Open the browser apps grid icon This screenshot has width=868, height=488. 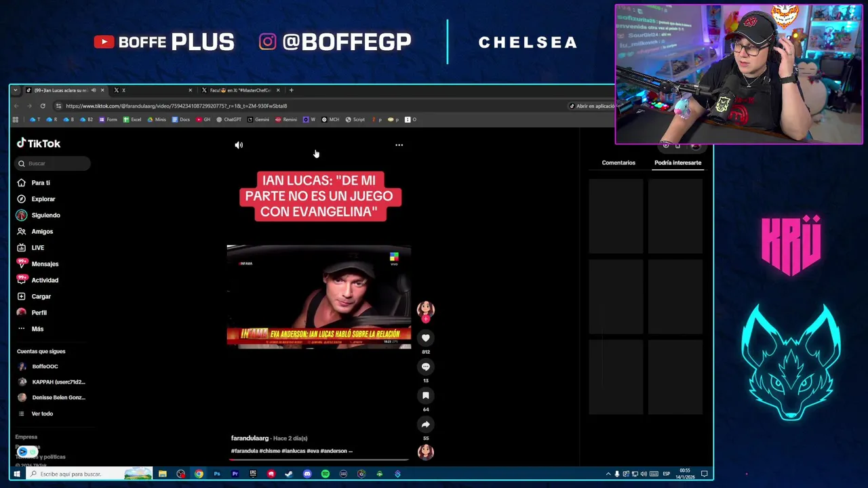tap(15, 119)
